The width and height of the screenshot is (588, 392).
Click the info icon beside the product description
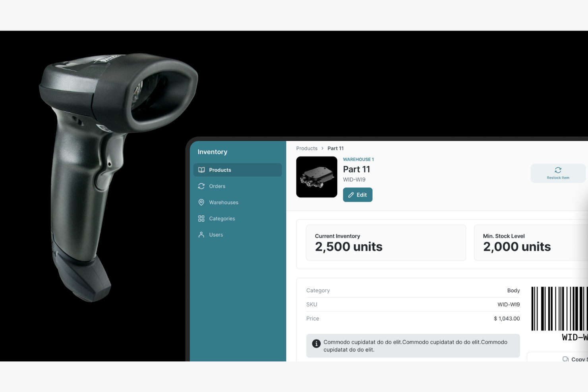coord(316,344)
